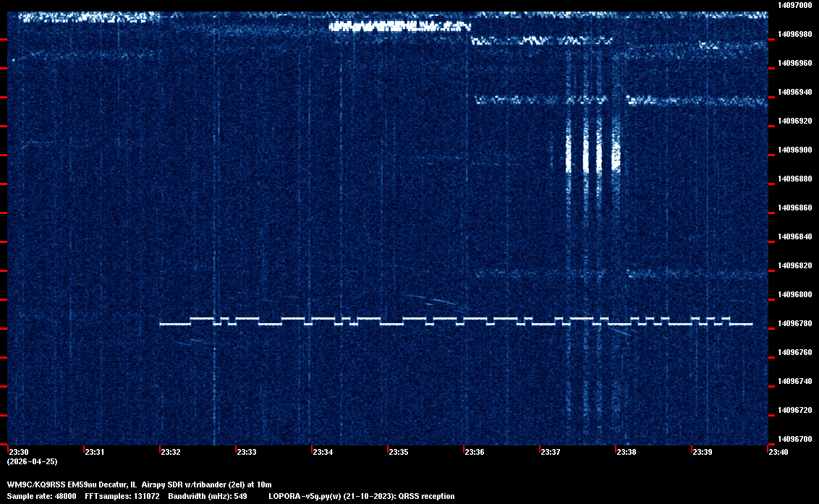The width and height of the screenshot is (819, 504).
Task: Select the Bandwidth (mHz): 549 text
Action: point(208,496)
